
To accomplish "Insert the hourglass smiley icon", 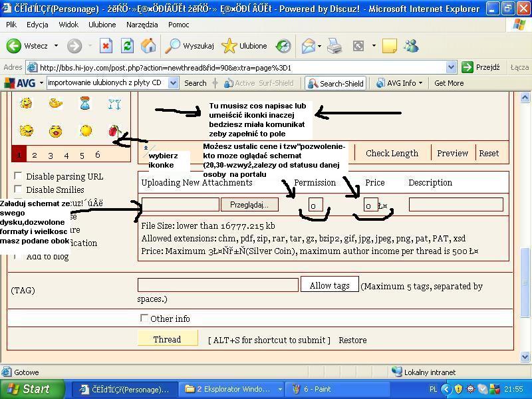I will [x=85, y=103].
